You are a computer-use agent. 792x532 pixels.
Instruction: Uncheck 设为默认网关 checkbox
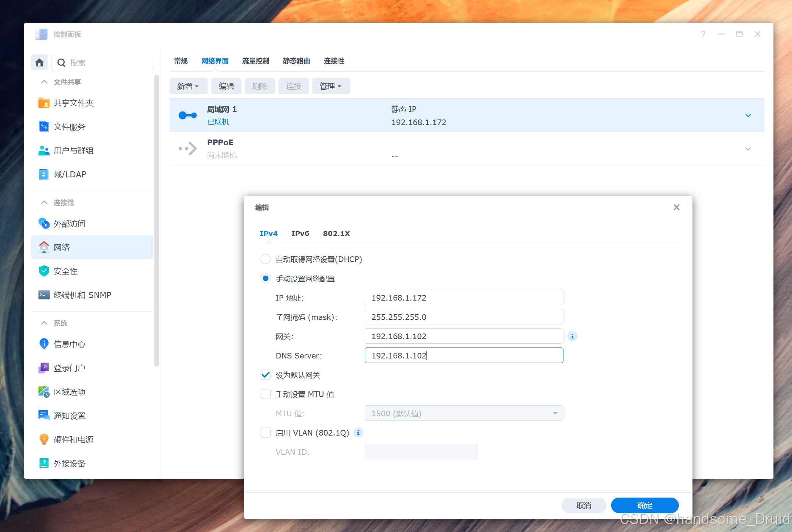click(x=266, y=375)
